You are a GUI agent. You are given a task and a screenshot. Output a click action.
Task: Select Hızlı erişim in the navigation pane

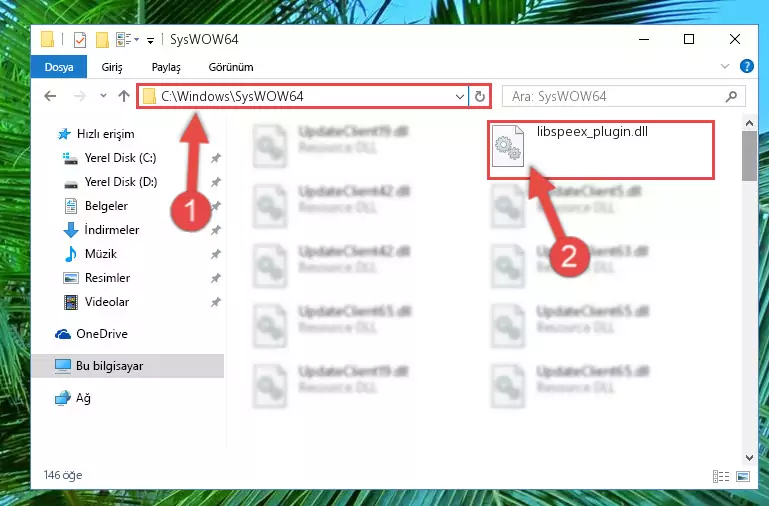coord(96,134)
